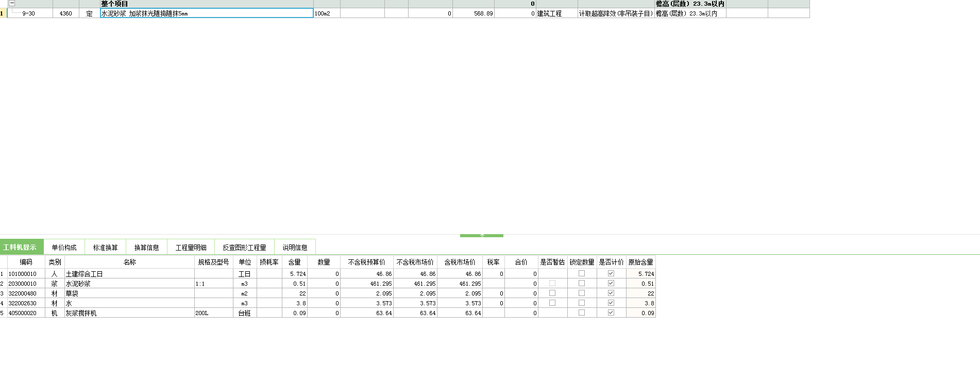
Task: Click the 损耗率 column header
Action: point(269,262)
